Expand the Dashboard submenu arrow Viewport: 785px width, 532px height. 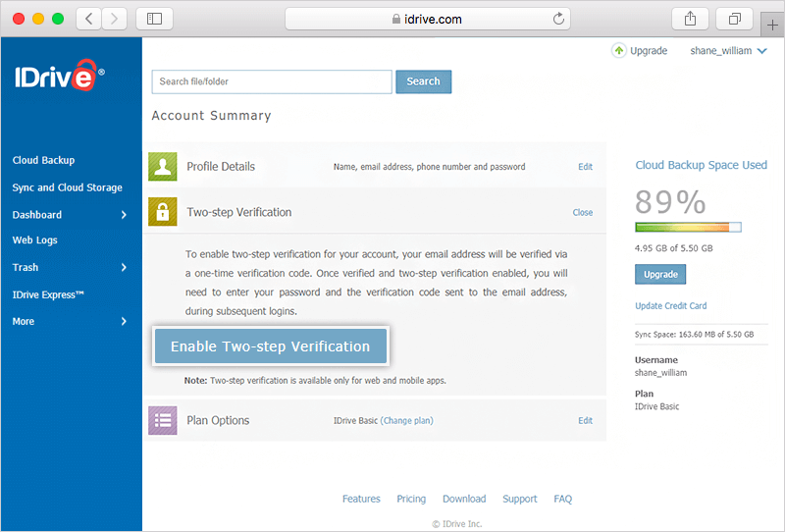124,215
